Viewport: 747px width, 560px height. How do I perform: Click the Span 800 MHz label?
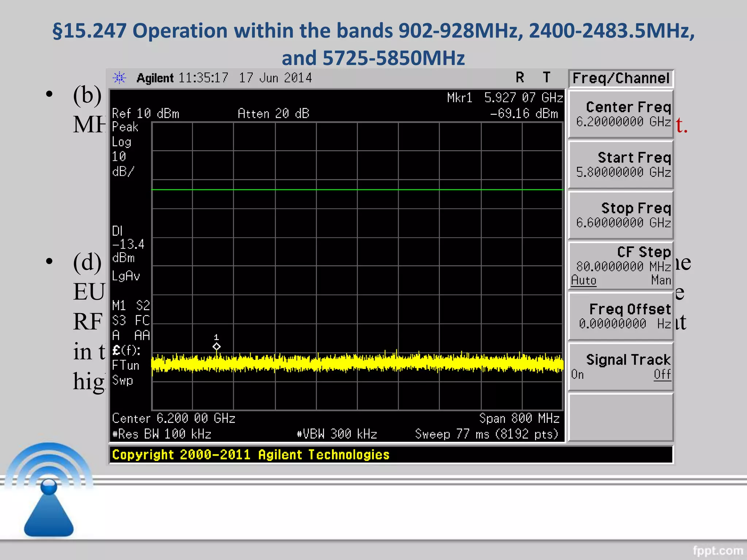[519, 418]
